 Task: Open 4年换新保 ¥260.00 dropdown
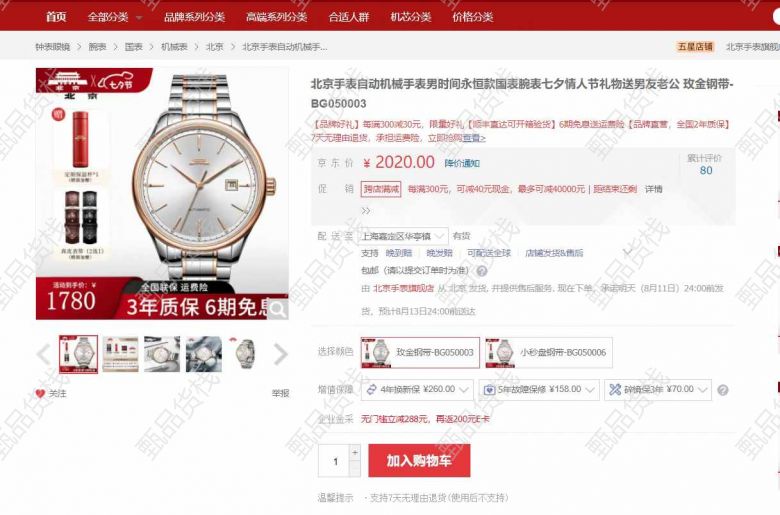(x=417, y=390)
